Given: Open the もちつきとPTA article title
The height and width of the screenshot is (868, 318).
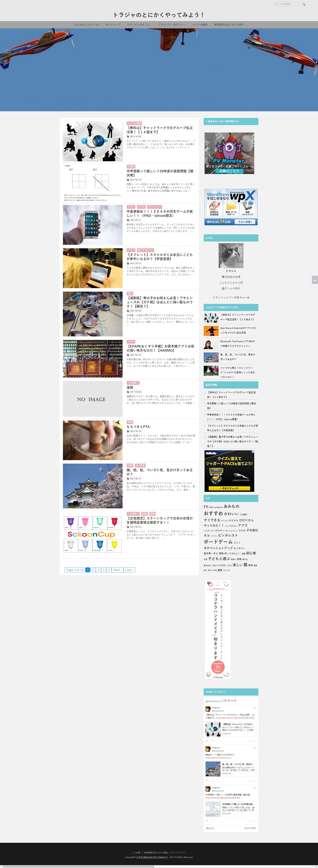Looking at the screenshot, I should 138,427.
